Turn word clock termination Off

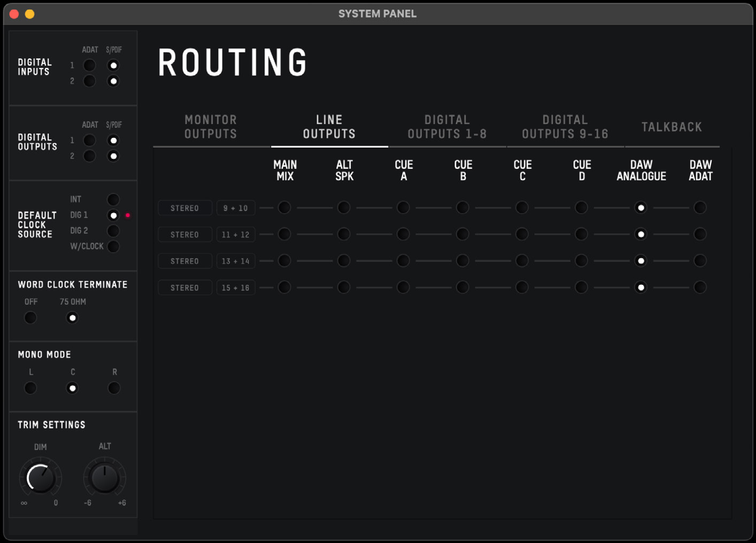tap(30, 318)
